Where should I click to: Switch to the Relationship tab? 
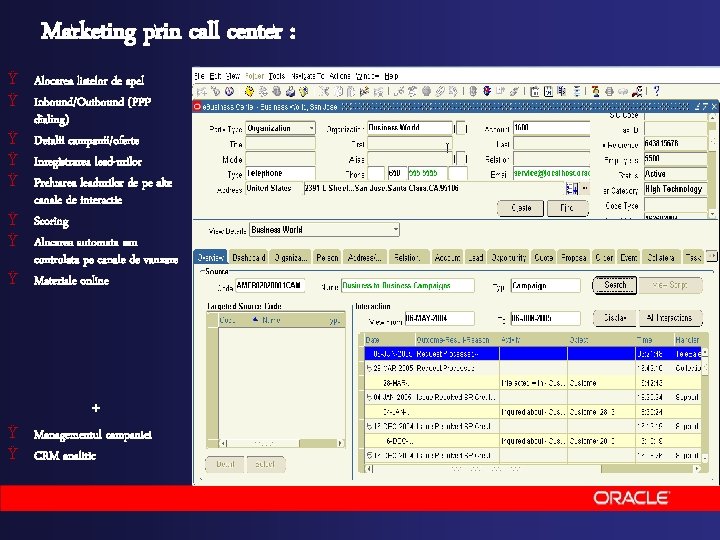point(408,258)
